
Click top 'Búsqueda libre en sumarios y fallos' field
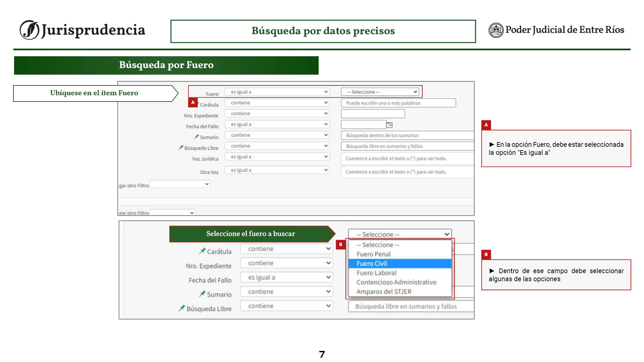coord(408,146)
